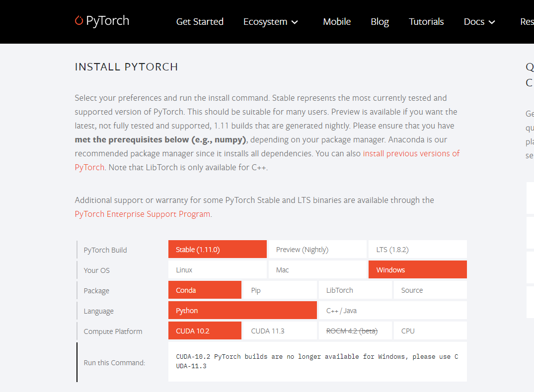This screenshot has height=392, width=534.
Task: Pick Source as the package option
Action: point(430,290)
